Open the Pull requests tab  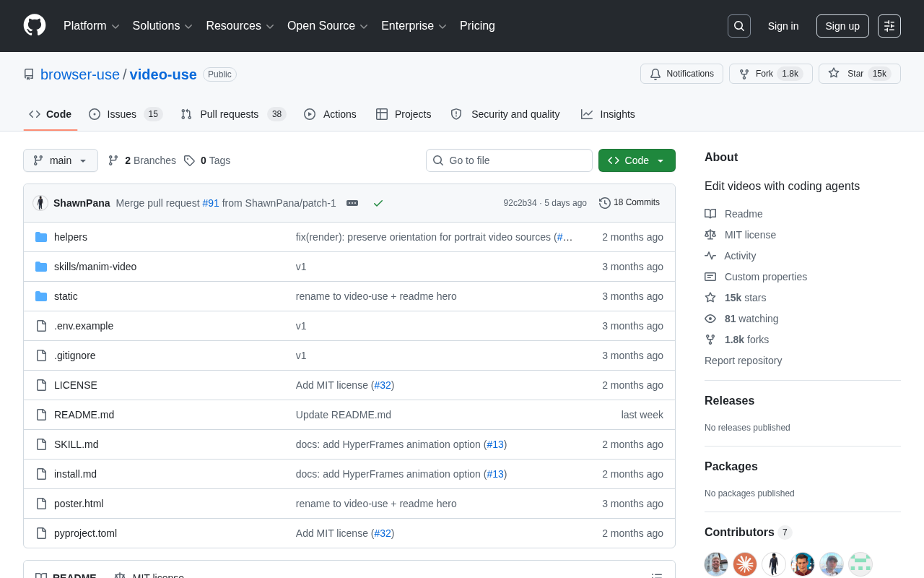pos(233,114)
